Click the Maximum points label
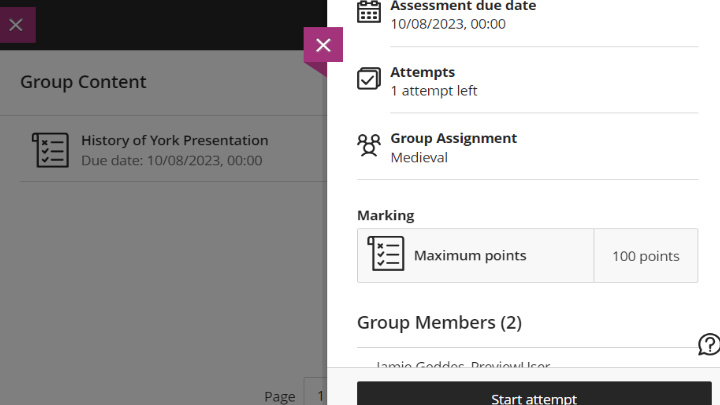This screenshot has height=405, width=720. (x=470, y=256)
